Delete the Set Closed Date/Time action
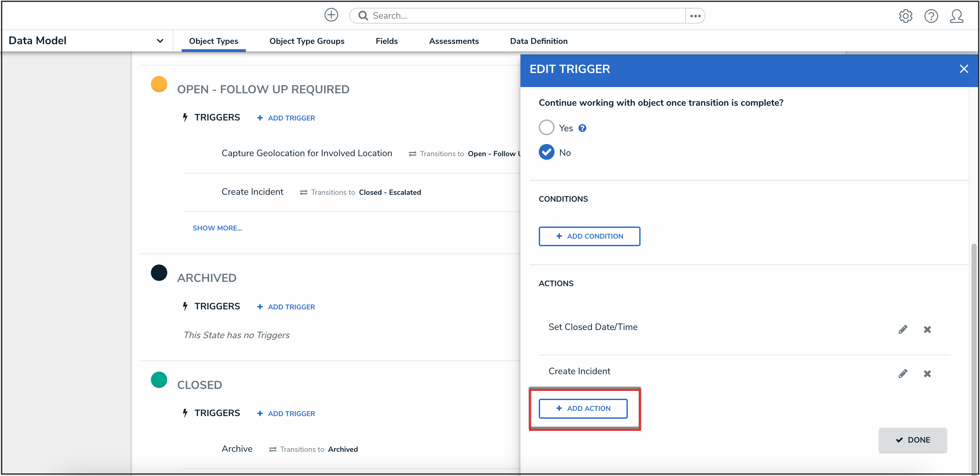Screen dimensions: 980x476 coord(927,329)
